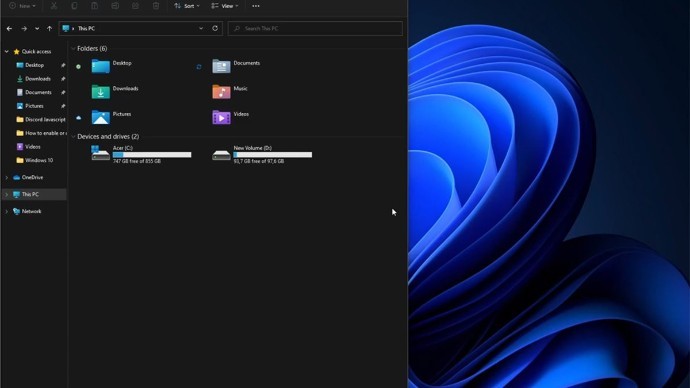Open address bar history dropdown chevron

click(x=201, y=29)
